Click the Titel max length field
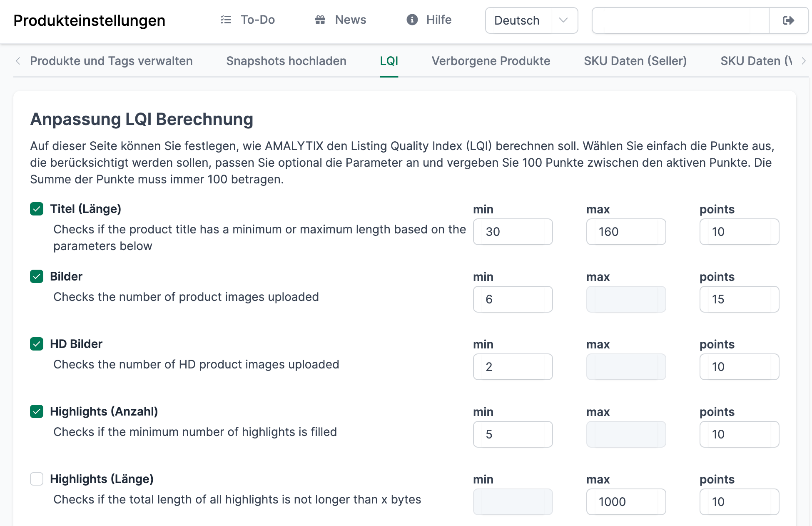The width and height of the screenshot is (812, 526). pyautogui.click(x=626, y=232)
